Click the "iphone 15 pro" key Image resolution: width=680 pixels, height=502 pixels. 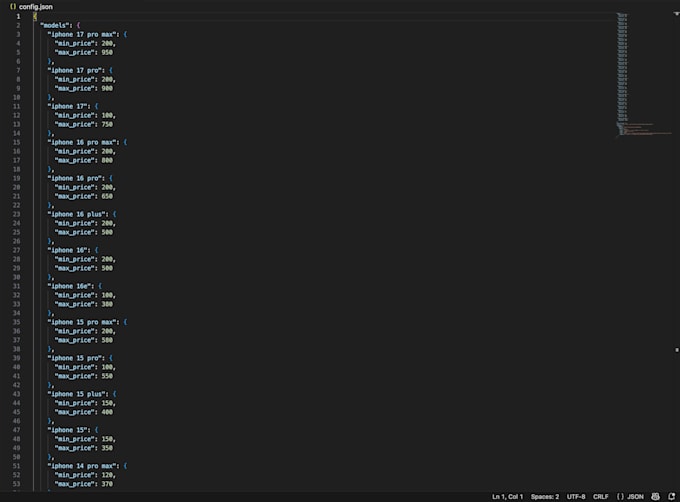point(76,358)
